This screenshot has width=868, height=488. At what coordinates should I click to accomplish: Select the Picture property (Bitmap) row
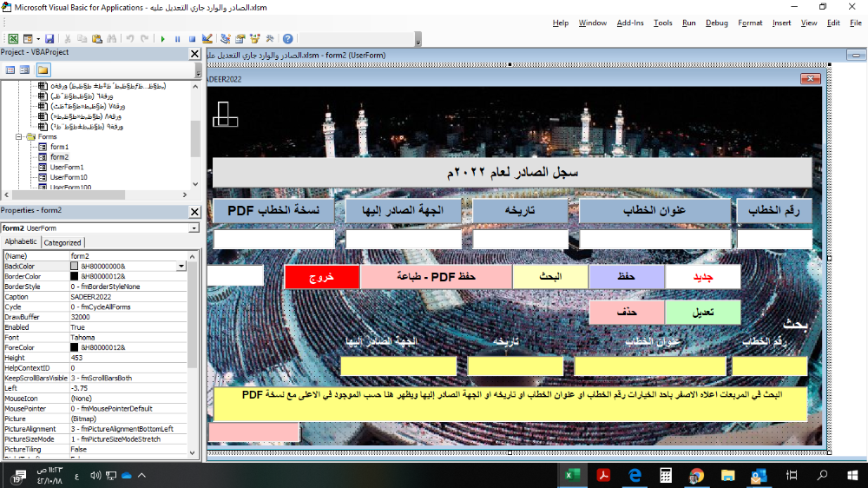pyautogui.click(x=95, y=419)
